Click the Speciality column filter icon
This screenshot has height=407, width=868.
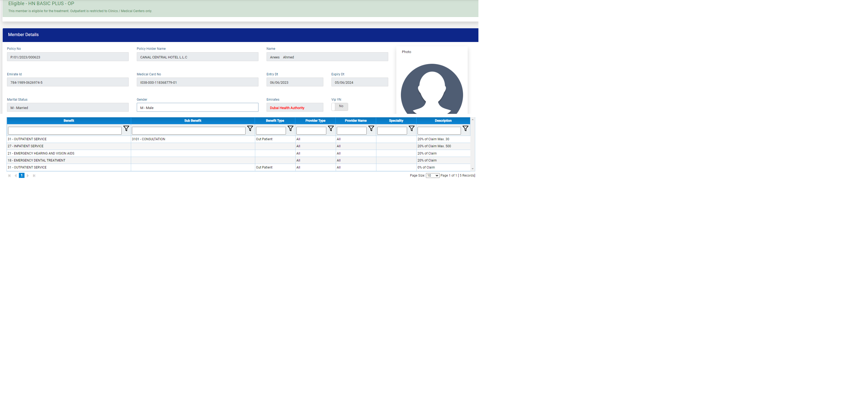(411, 128)
